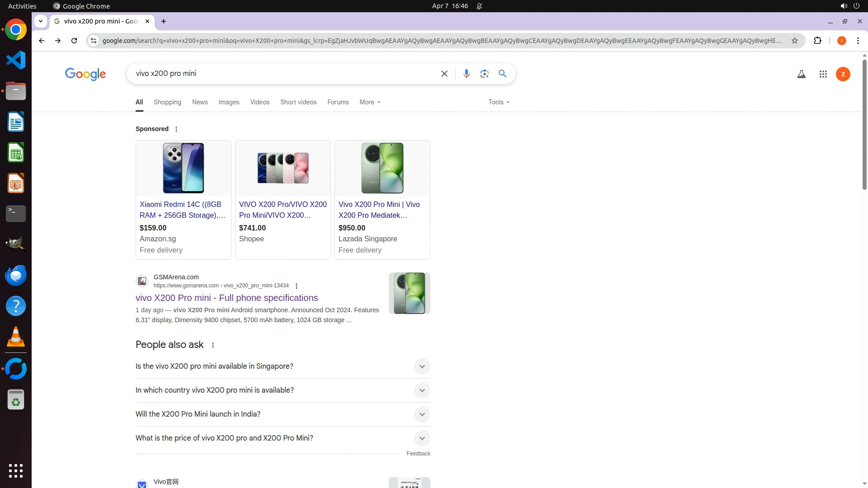
Task: Open the Xiaomi Redmi 14C Amazon listing
Action: [182, 210]
